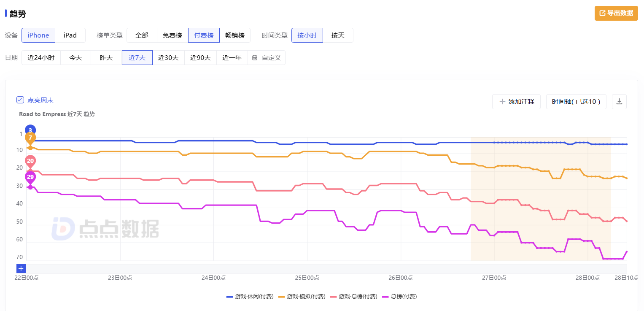Switch to the 畅销榜 chart type
Screen dimensions: 644x311
[234, 35]
